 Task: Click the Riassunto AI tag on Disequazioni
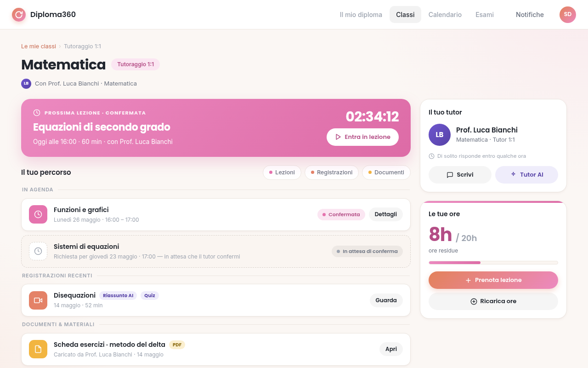(118, 295)
